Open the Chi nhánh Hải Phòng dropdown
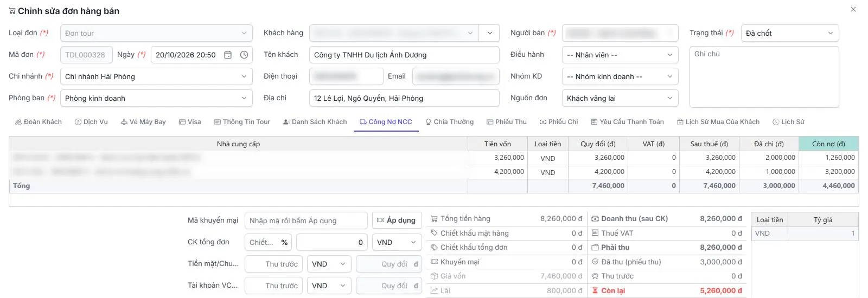This screenshot has height=298, width=868. [156, 76]
